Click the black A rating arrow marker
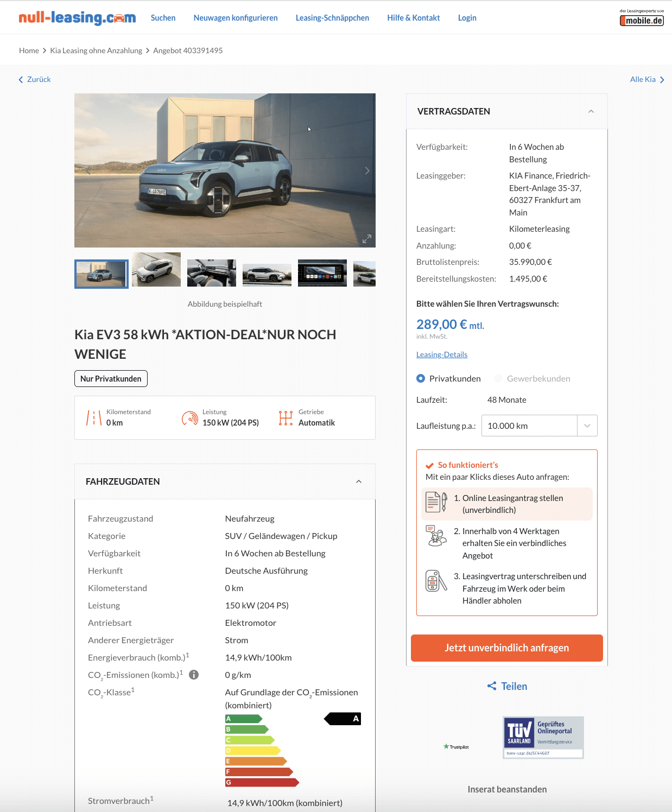 (x=343, y=719)
